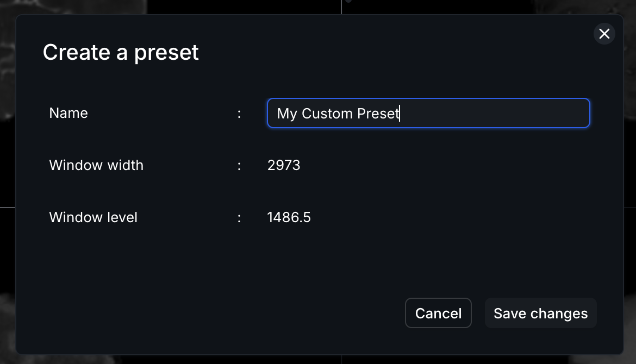Close the Create a preset dialog
This screenshot has height=364, width=636.
click(x=604, y=34)
